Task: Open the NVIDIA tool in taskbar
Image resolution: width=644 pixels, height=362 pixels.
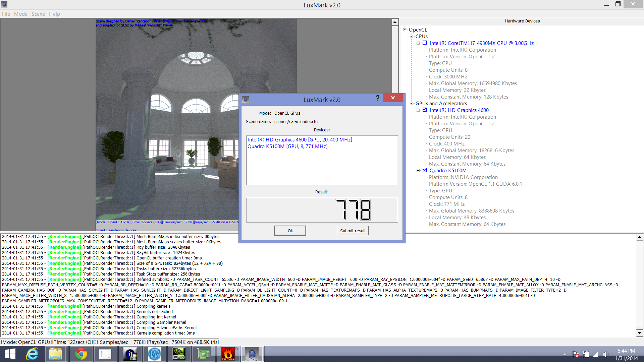Action: (x=179, y=354)
